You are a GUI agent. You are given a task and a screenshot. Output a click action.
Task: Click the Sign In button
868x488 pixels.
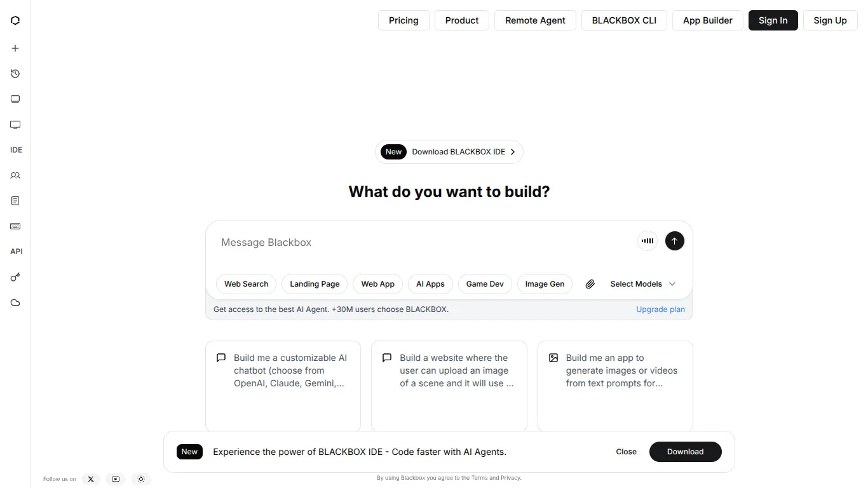[x=773, y=20]
